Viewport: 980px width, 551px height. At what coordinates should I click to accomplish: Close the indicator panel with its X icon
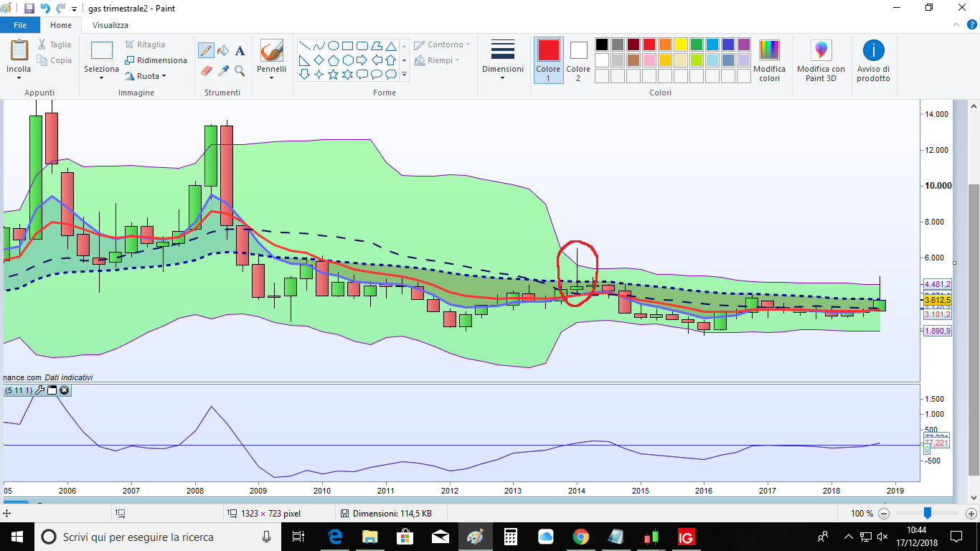pos(65,390)
